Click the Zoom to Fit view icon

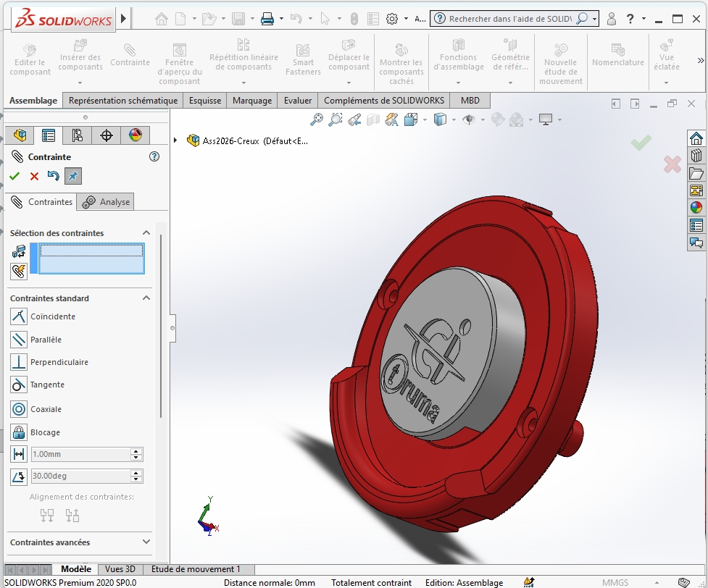[x=317, y=119]
